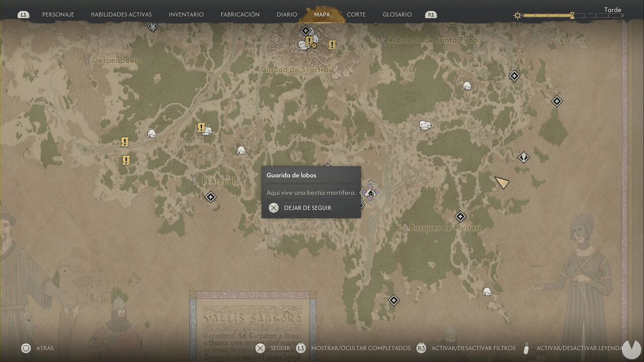This screenshot has height=362, width=644.
Task: Select the diamond marker closest to player arrow
Action: (x=524, y=157)
